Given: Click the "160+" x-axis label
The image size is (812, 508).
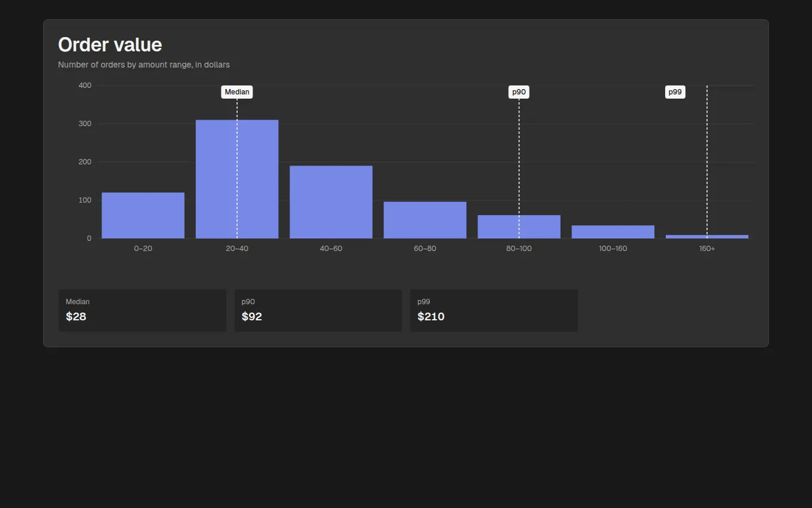Looking at the screenshot, I should point(707,249).
